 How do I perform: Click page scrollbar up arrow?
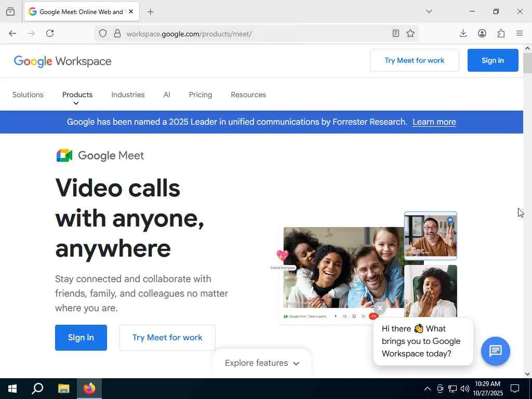click(527, 48)
